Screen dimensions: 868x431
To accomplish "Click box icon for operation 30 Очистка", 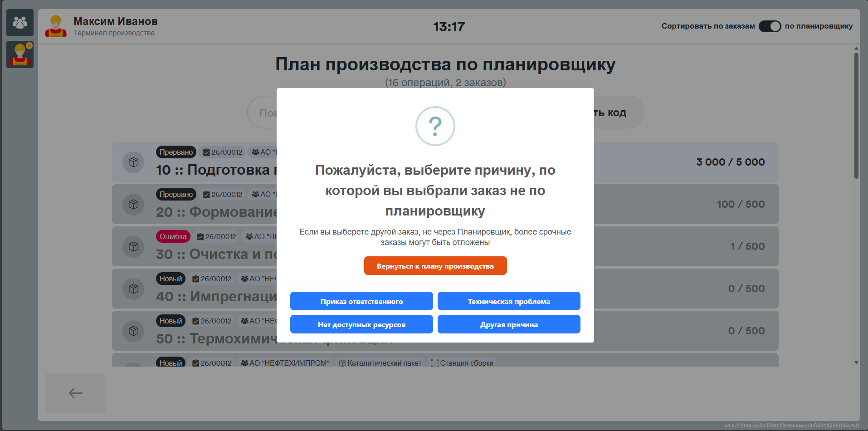I will [x=133, y=246].
